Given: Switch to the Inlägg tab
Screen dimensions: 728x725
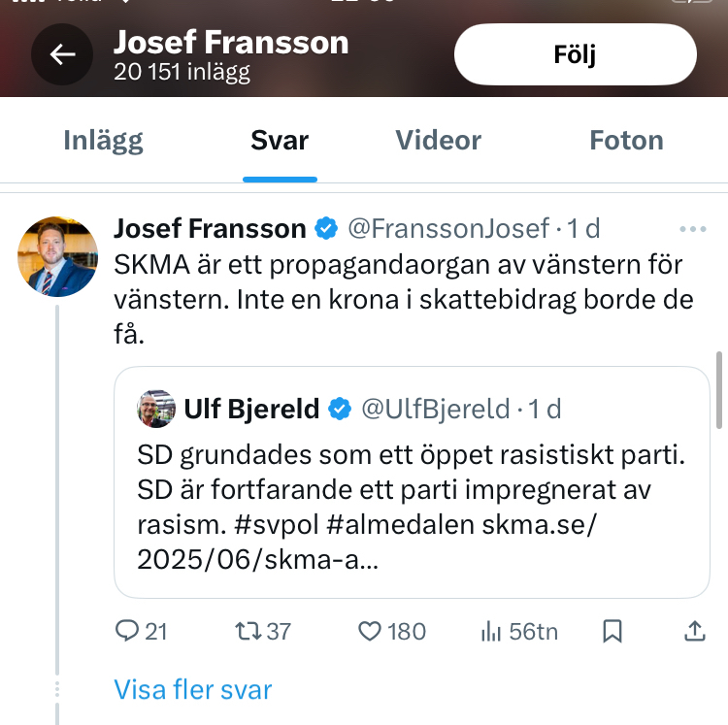Looking at the screenshot, I should click(103, 140).
